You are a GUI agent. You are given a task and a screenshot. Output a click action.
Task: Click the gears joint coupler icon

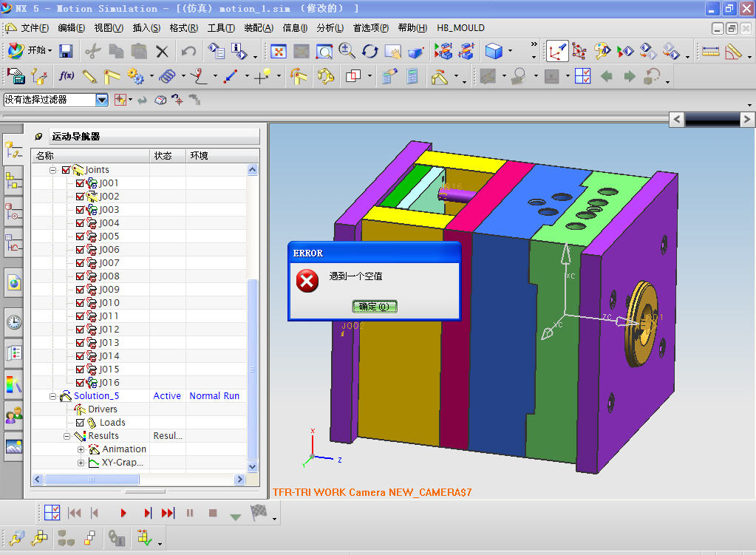pos(135,76)
